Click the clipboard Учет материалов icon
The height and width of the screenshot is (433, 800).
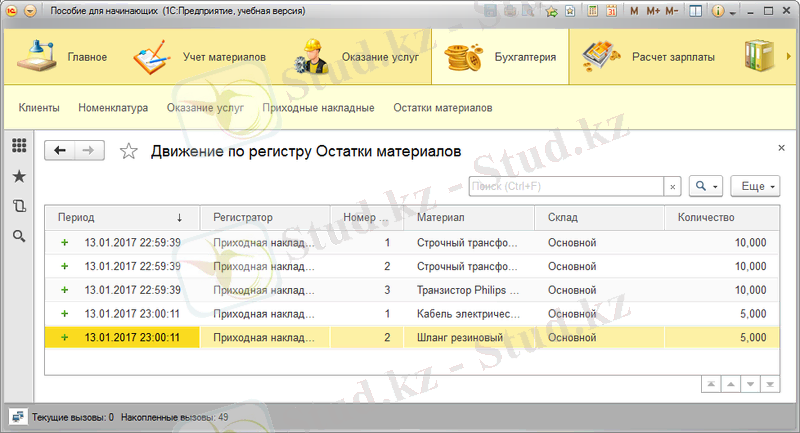click(x=152, y=57)
